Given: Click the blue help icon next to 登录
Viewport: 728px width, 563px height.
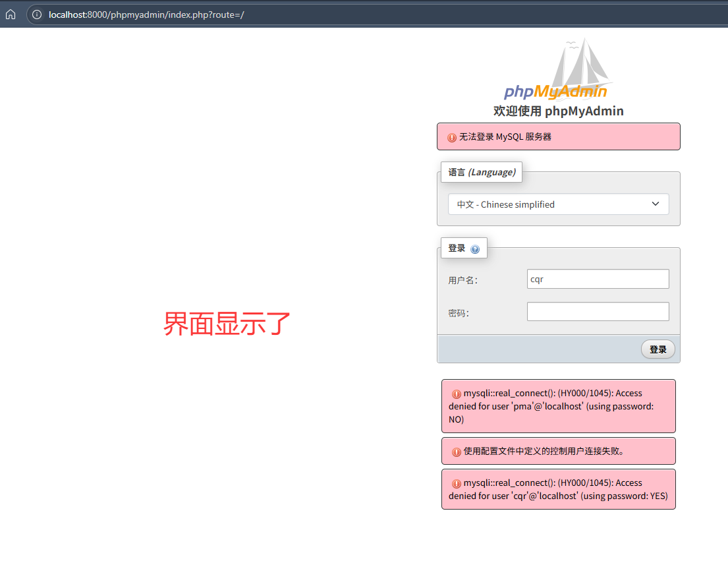Looking at the screenshot, I should point(474,249).
